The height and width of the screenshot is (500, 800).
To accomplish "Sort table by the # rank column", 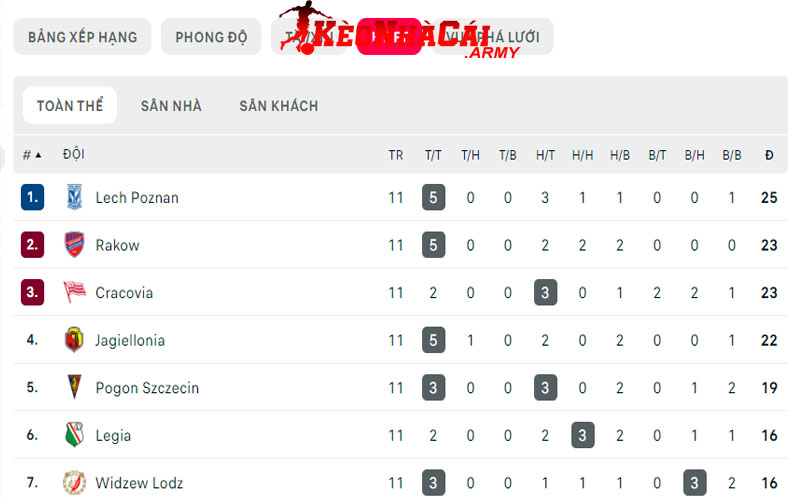I will click(x=32, y=155).
